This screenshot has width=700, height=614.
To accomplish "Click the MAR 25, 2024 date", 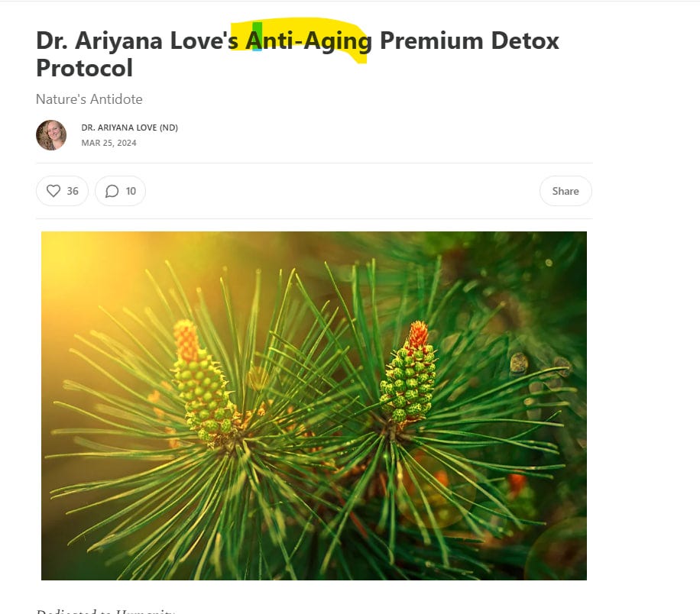I will [x=109, y=143].
